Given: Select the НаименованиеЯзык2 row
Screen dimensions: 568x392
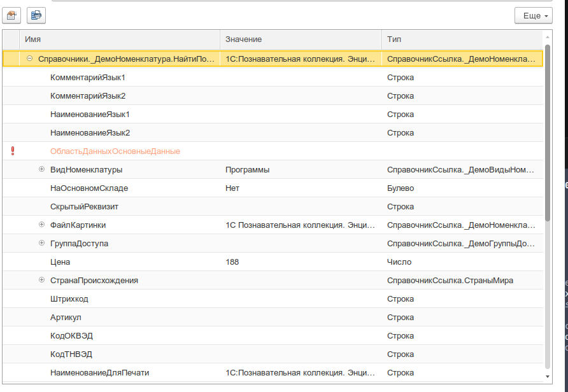Looking at the screenshot, I should [273, 133].
